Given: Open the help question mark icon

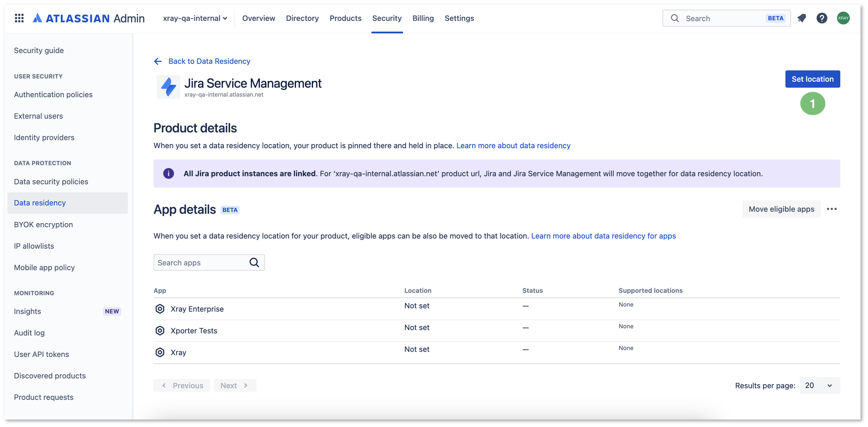Looking at the screenshot, I should pyautogui.click(x=822, y=18).
